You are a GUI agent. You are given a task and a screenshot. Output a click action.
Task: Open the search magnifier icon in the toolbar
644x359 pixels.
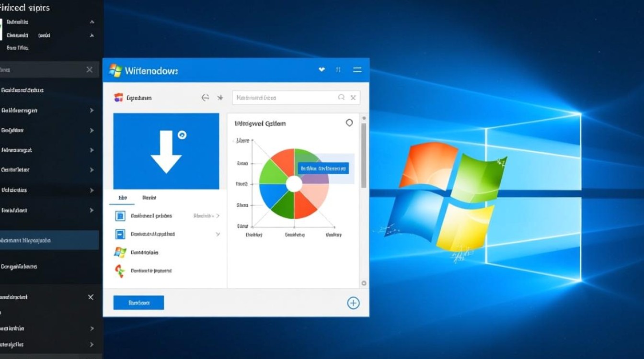pyautogui.click(x=341, y=97)
